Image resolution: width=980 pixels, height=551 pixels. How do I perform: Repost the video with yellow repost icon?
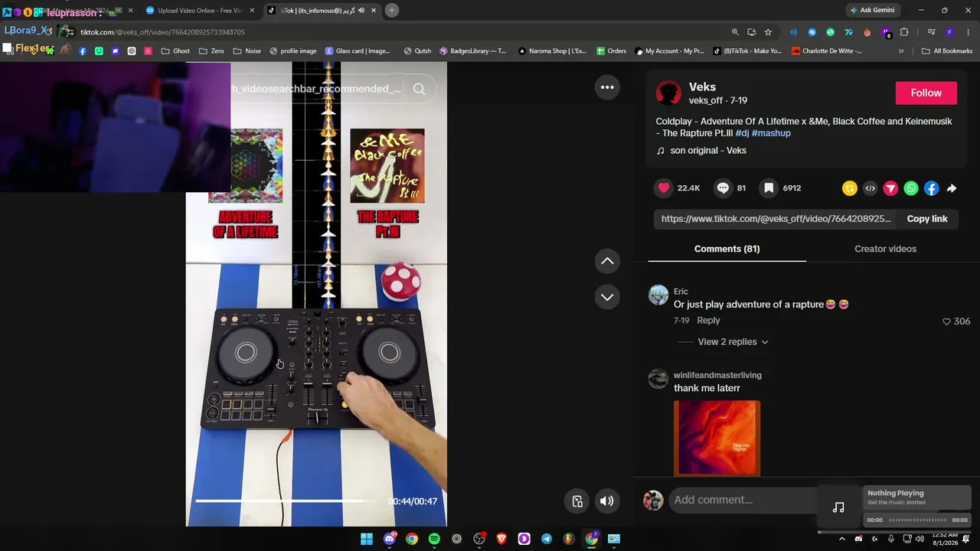click(850, 188)
